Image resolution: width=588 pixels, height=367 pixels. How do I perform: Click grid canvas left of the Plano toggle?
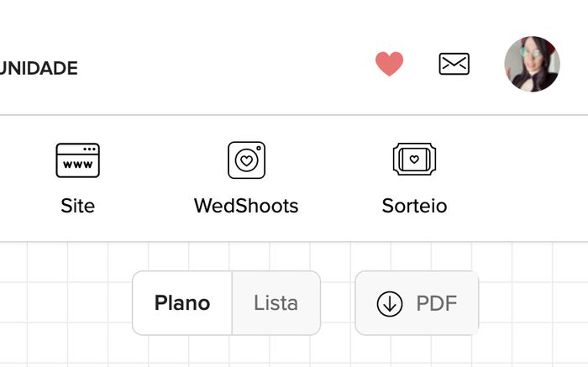coord(67,303)
